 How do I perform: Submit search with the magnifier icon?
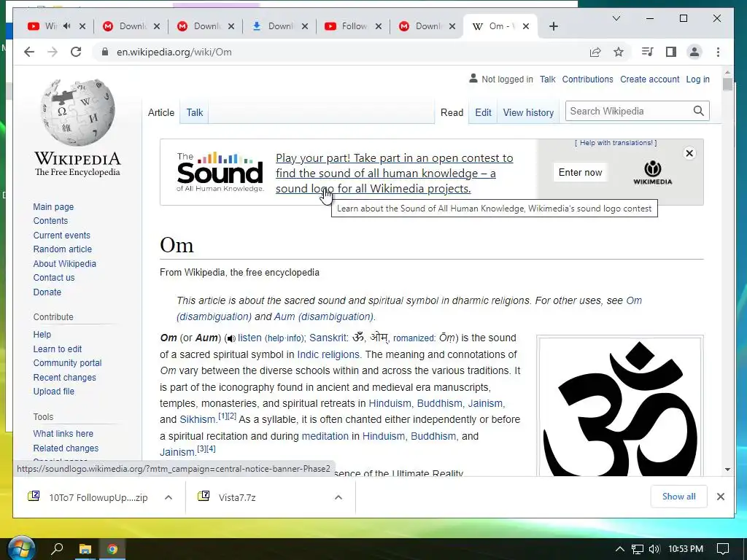click(x=698, y=111)
